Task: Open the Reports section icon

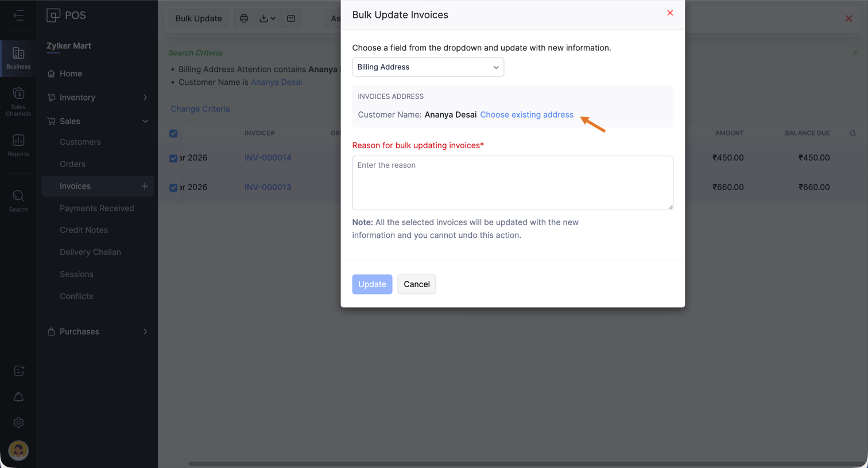Action: 18,145
